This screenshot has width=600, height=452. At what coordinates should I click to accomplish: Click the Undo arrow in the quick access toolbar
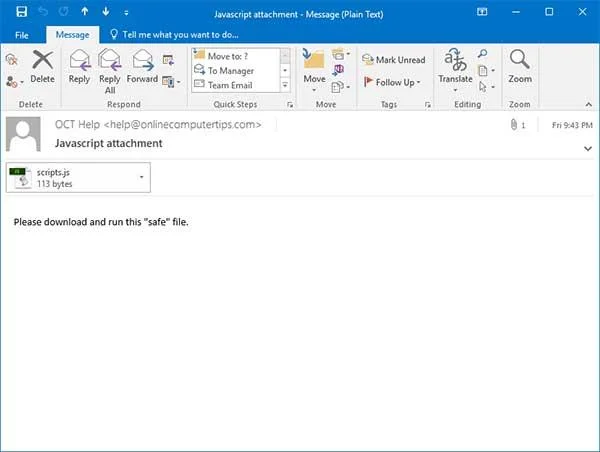click(x=43, y=12)
